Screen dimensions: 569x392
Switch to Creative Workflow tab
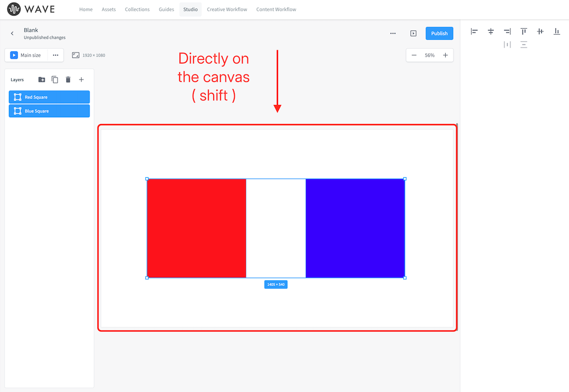coord(227,9)
